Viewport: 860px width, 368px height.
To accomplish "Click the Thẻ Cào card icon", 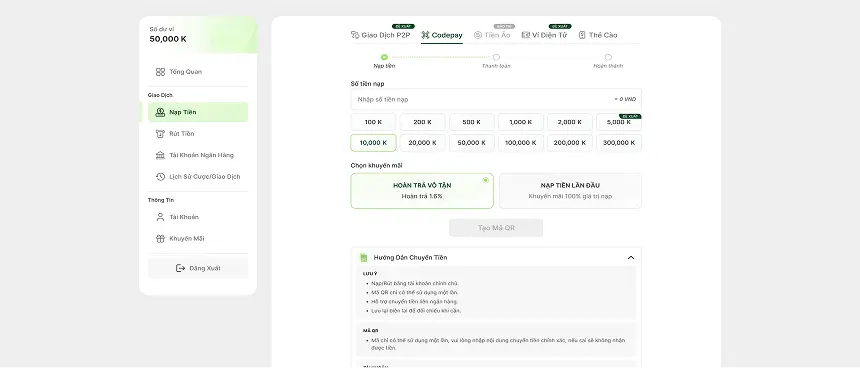I will pos(582,35).
